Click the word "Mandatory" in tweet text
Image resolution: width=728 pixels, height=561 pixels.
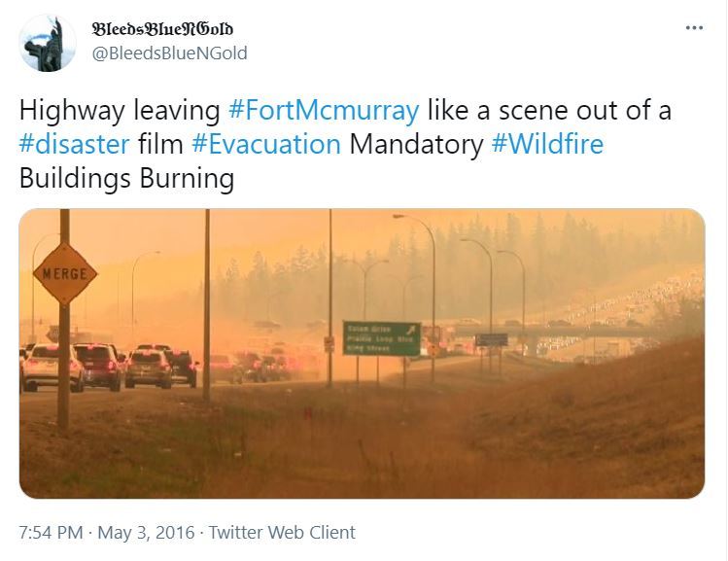click(416, 144)
